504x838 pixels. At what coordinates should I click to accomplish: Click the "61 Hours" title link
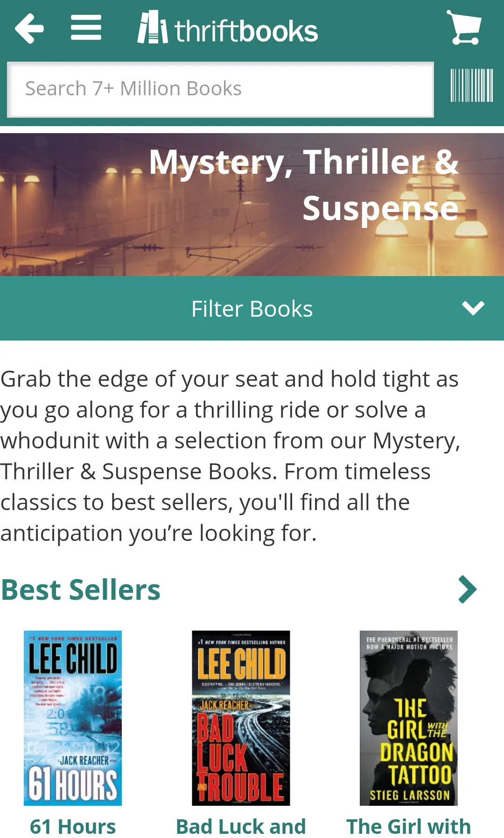(x=73, y=826)
